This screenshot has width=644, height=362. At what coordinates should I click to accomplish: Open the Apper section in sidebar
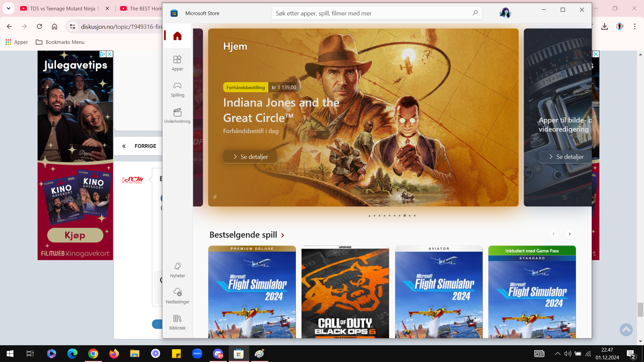click(177, 63)
